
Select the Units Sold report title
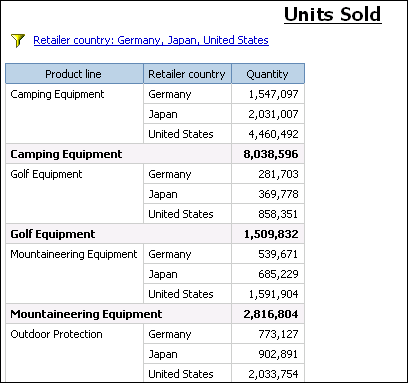333,15
